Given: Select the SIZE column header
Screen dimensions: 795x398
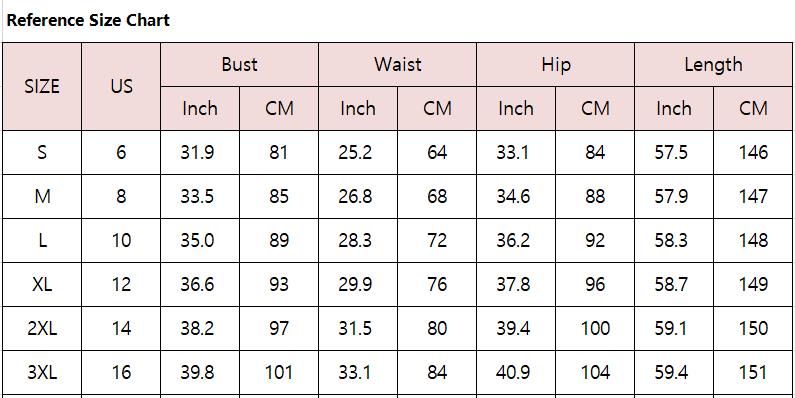Looking at the screenshot, I should (x=42, y=86).
